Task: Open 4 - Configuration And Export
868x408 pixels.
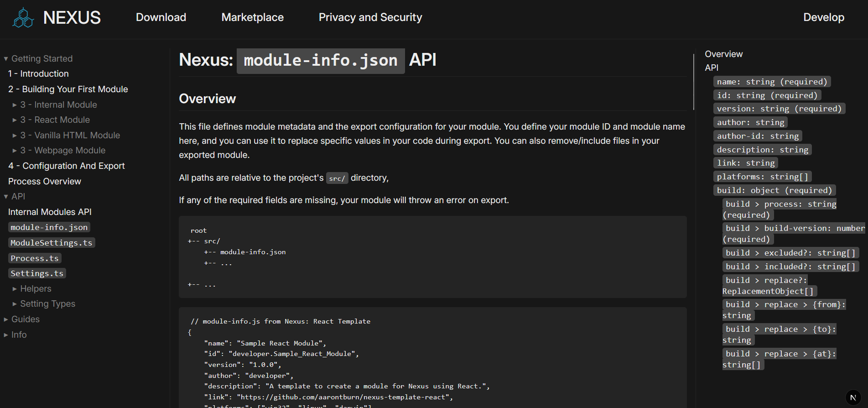Action: (67, 166)
